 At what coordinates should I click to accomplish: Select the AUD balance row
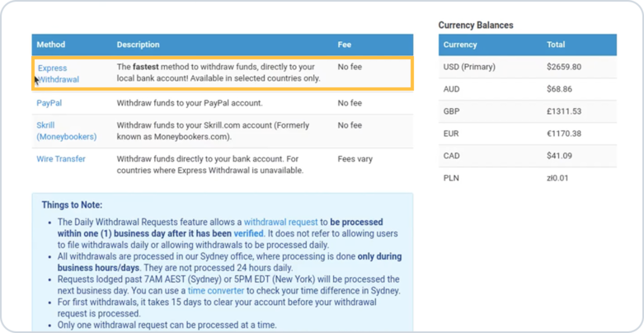(528, 89)
